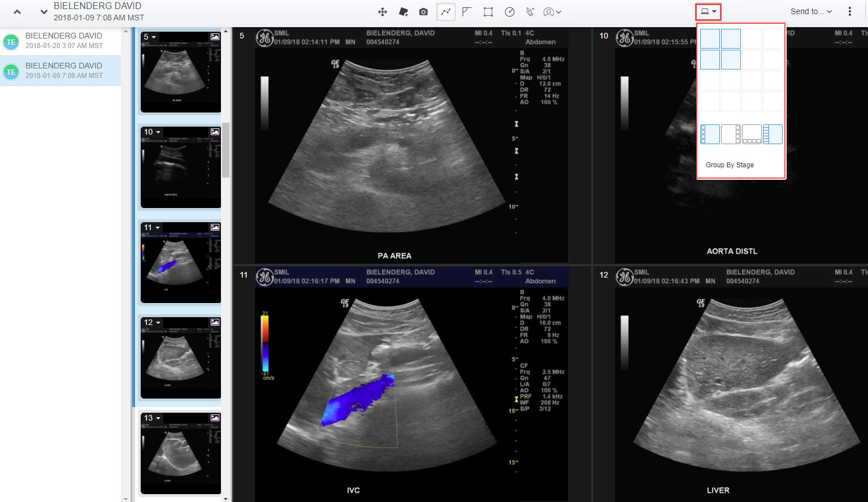Click the add annotation tag icon
This screenshot has height=502, width=868.
403,12
